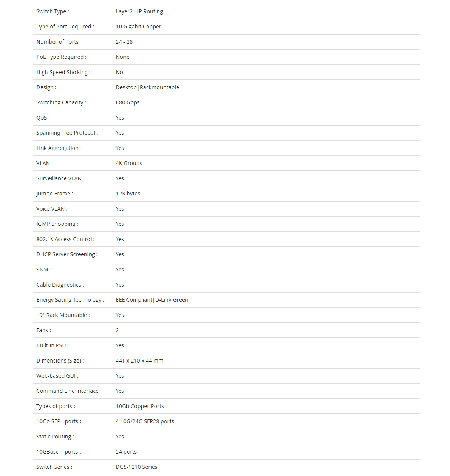450x476 pixels.
Task: Select the Desktop|Rackmountable design value
Action: (147, 87)
